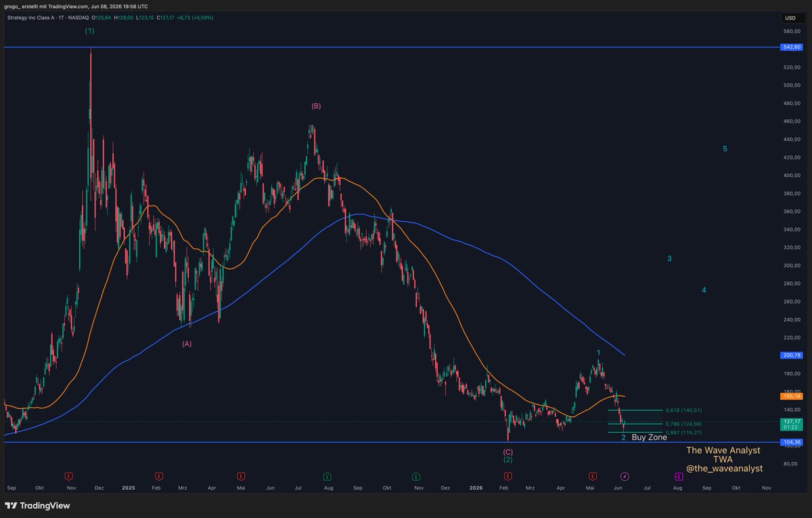Click the O125,84 open value in header
The width and height of the screenshot is (812, 518).
(x=102, y=18)
